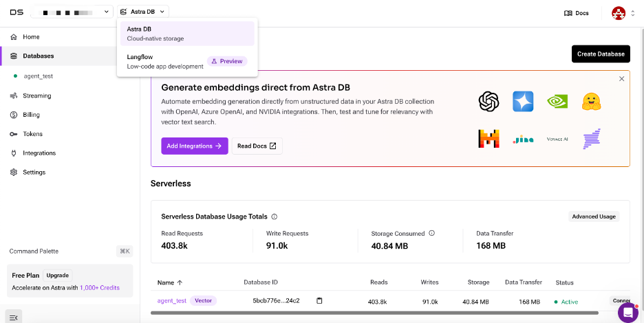Open the user avatar menu
Screen dimensions: 644x323
[618, 13]
